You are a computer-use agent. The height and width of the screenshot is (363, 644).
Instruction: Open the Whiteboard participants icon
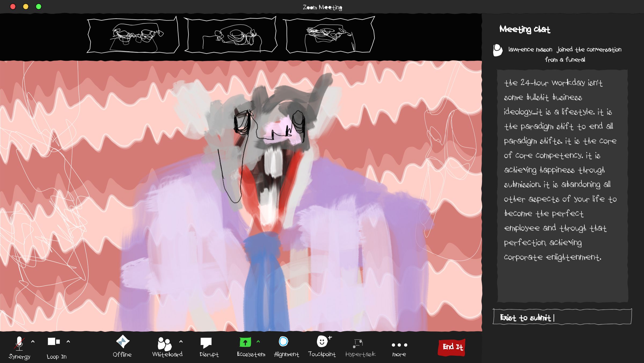(x=164, y=344)
